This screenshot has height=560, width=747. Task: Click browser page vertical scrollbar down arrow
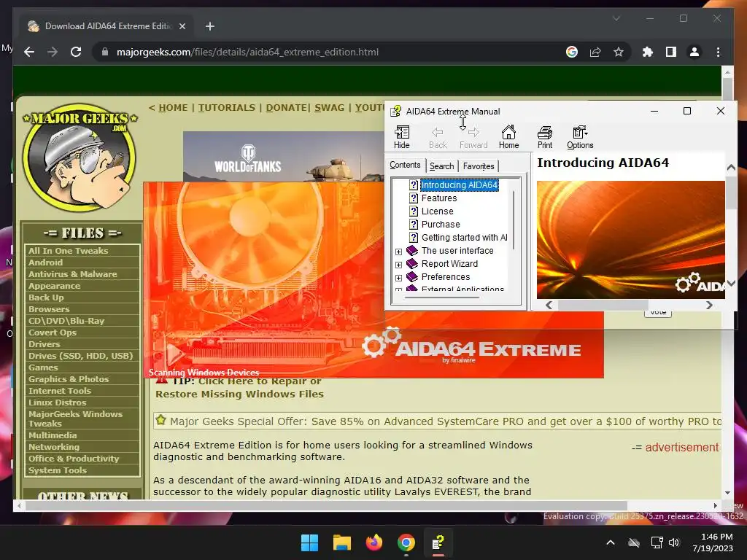pos(727,493)
